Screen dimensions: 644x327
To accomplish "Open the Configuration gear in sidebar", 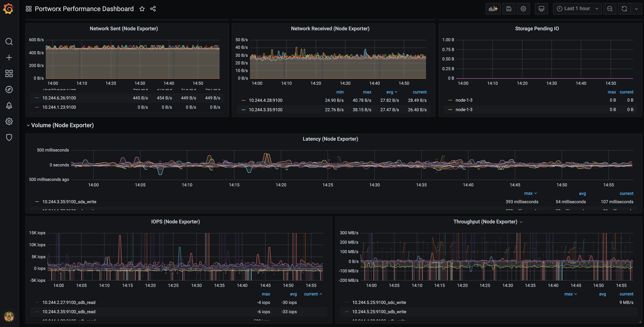I will (9, 122).
